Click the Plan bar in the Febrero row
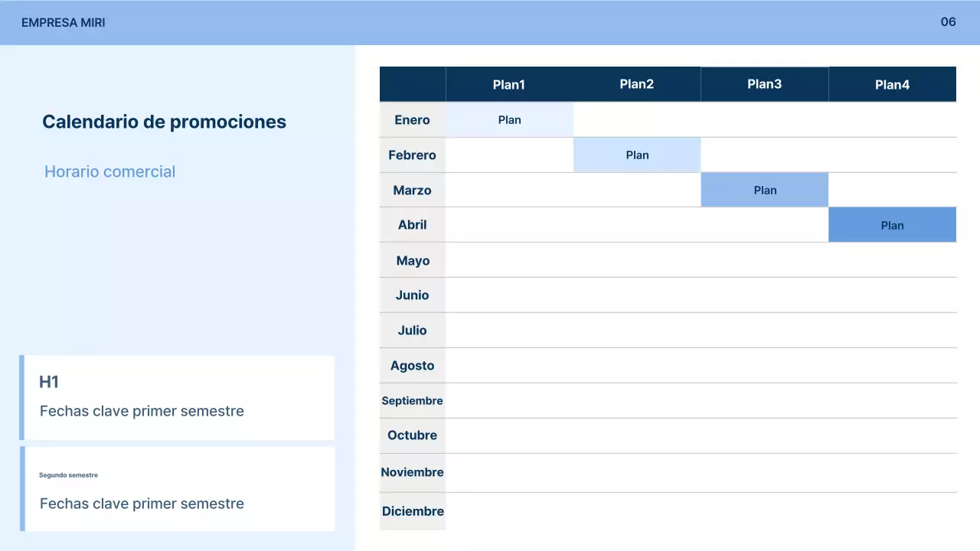The height and width of the screenshot is (551, 980). (636, 155)
